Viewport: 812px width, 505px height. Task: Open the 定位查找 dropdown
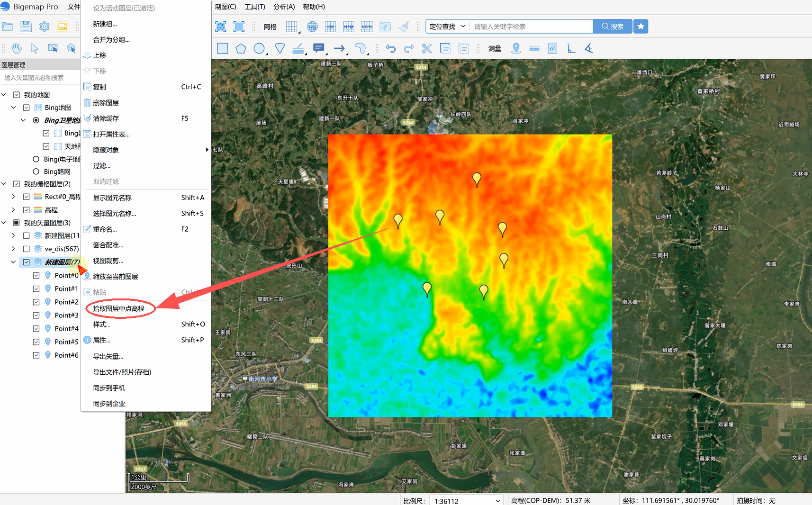click(x=447, y=27)
